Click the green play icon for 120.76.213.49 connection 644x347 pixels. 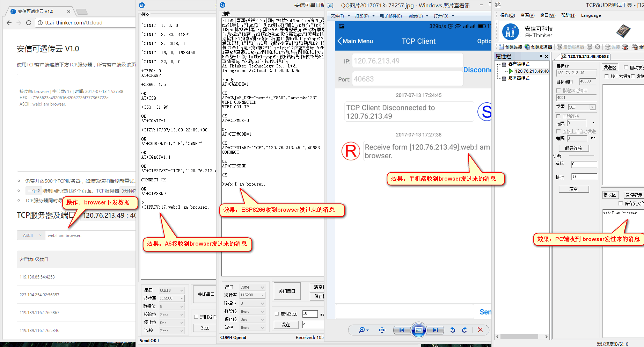pos(511,71)
